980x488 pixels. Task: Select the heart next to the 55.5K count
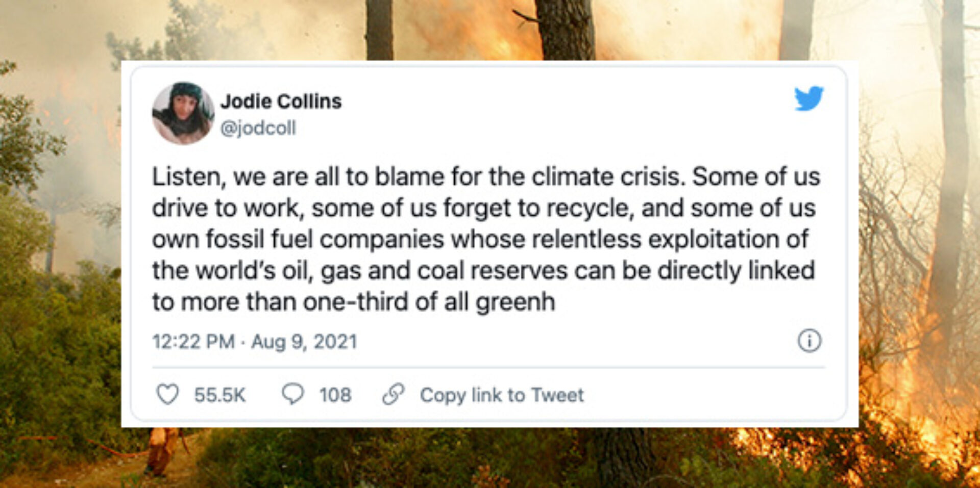point(169,393)
